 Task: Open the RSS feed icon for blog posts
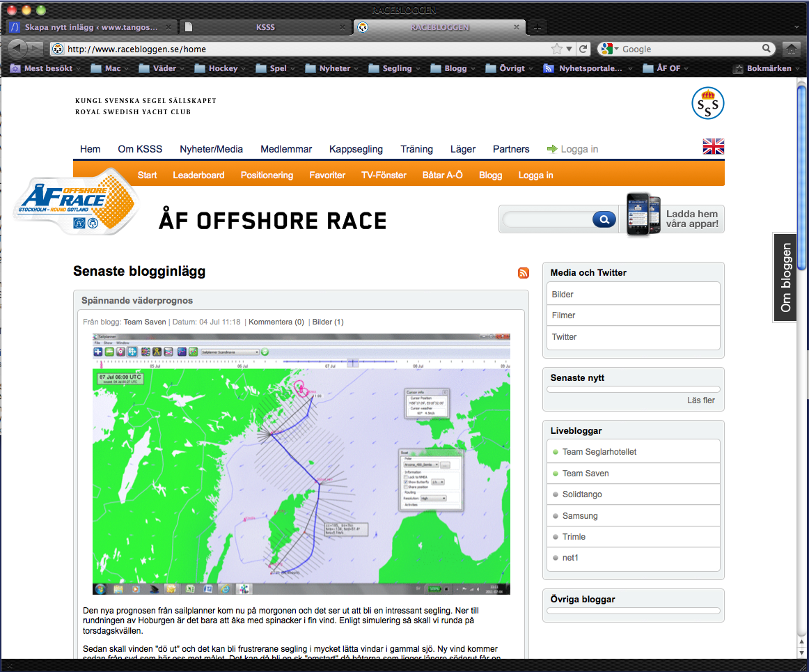tap(523, 272)
